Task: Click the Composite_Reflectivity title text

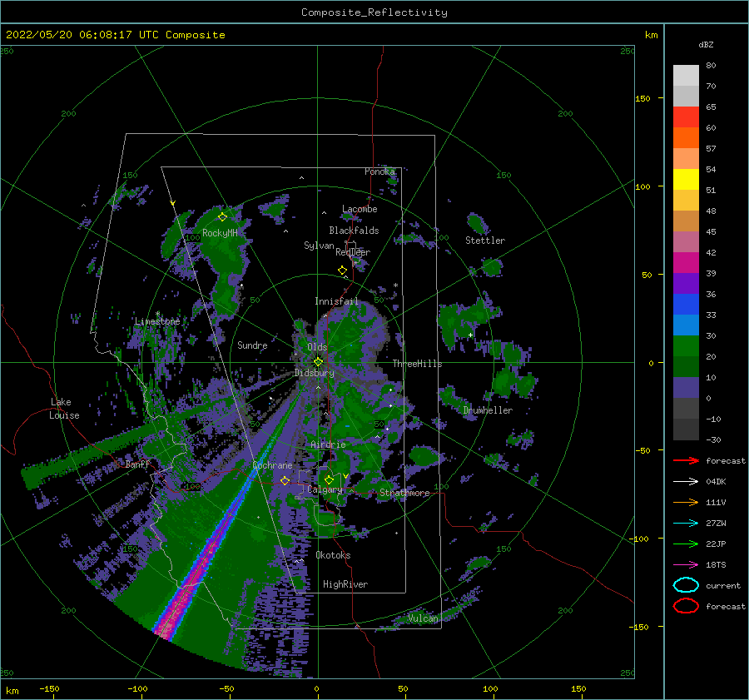Action: click(x=374, y=12)
